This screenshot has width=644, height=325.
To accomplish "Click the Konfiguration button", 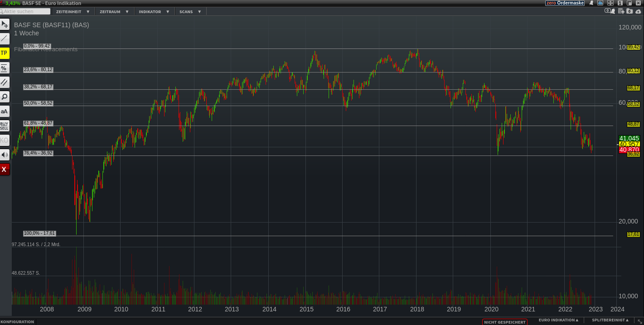I will 17,322.
